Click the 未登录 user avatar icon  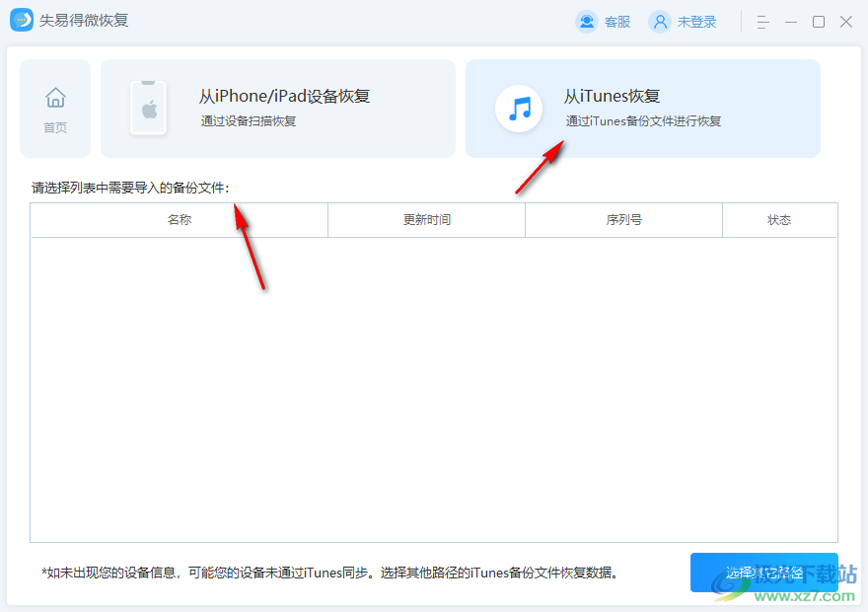click(659, 22)
